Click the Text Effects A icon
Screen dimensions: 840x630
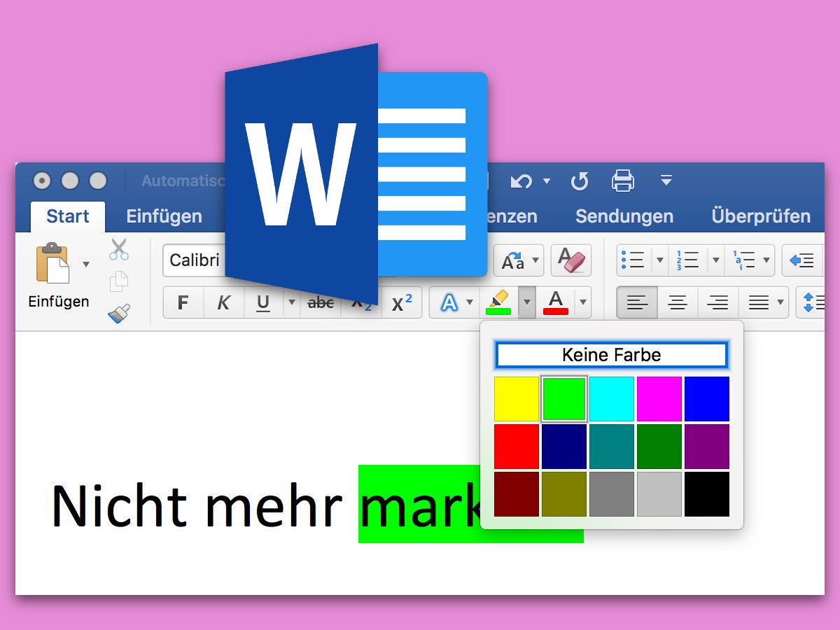[x=449, y=302]
